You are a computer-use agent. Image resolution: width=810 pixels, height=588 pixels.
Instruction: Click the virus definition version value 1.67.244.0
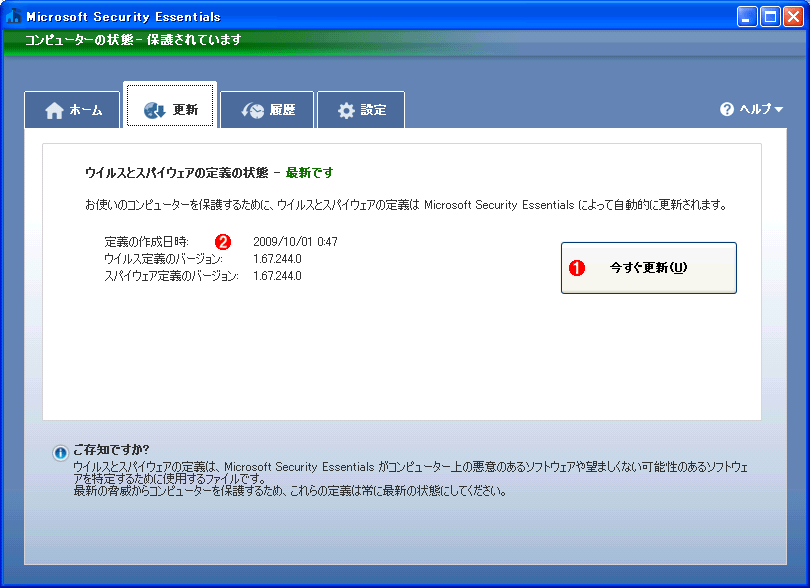click(277, 259)
